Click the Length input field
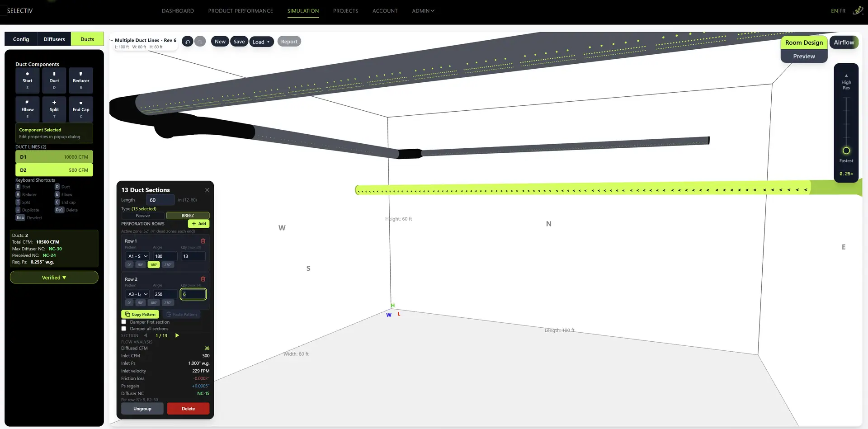The height and width of the screenshot is (429, 868). [160, 200]
